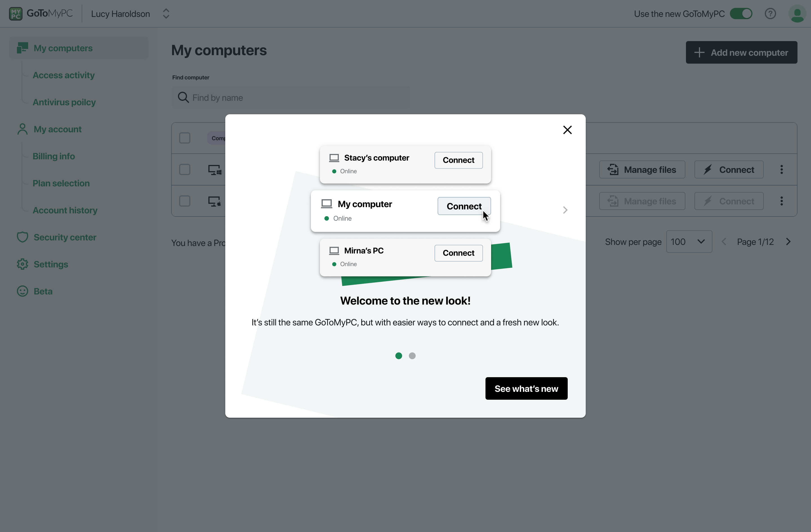Open the Show per page 100 dropdown
The image size is (811, 532).
(x=689, y=242)
